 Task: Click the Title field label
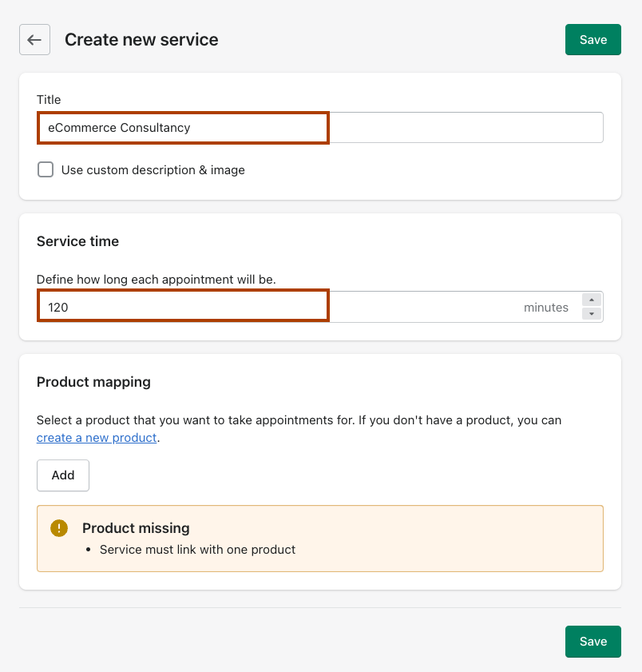pyautogui.click(x=49, y=100)
